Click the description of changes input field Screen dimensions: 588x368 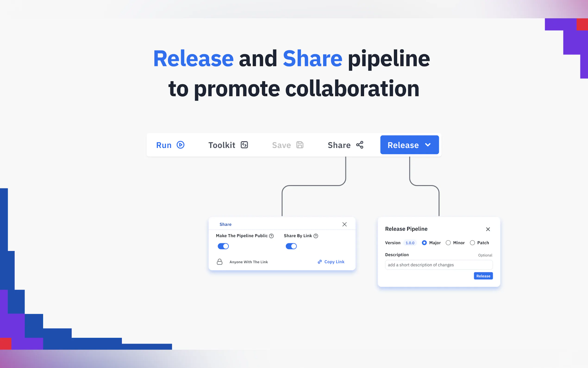pos(438,265)
